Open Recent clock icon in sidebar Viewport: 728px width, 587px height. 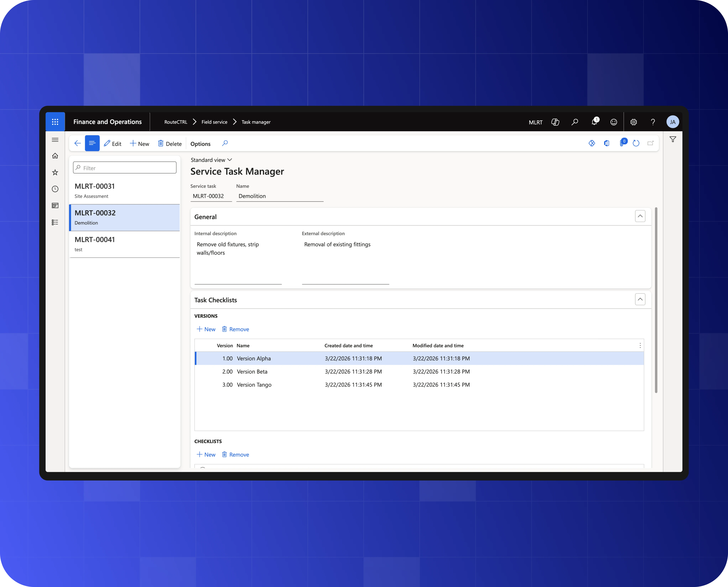(55, 189)
